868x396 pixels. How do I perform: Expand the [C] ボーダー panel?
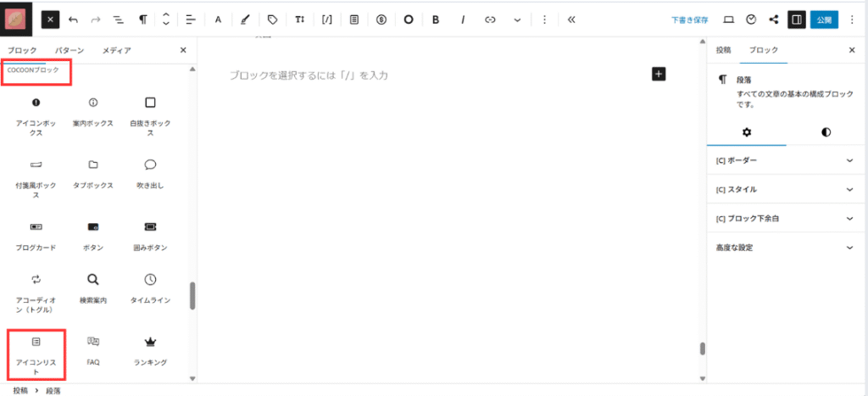pyautogui.click(x=787, y=160)
